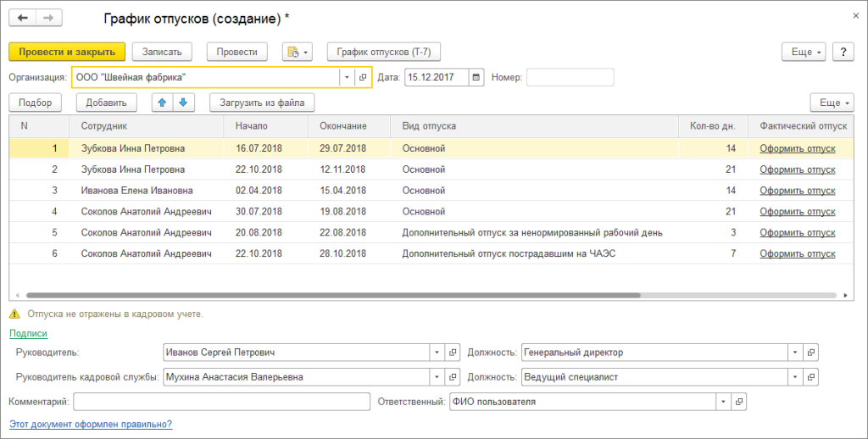Open organization record with the open icon
Image resolution: width=868 pixels, height=439 pixels.
pyautogui.click(x=363, y=77)
